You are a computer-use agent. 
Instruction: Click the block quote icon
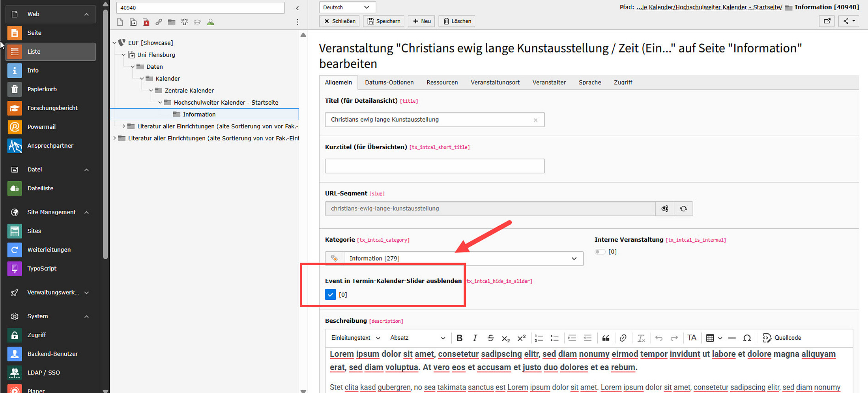coord(606,338)
